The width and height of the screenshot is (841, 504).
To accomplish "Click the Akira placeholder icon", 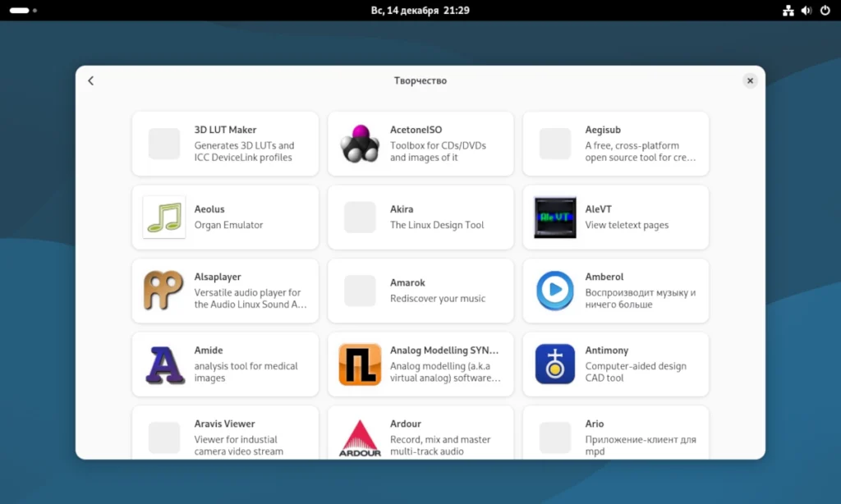I will pos(360,218).
